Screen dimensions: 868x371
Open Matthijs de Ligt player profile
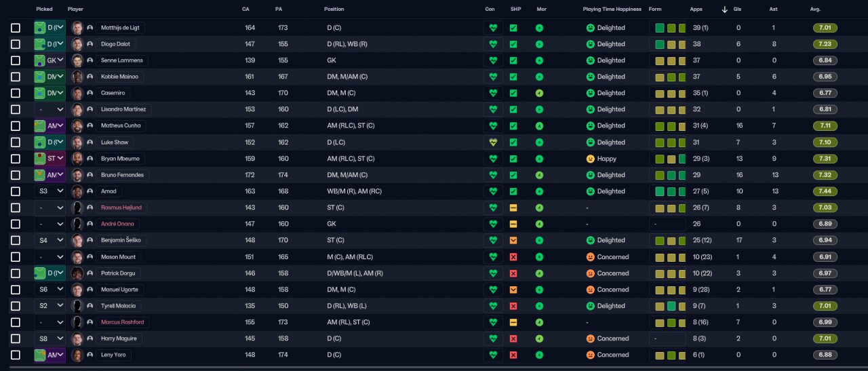(120, 28)
